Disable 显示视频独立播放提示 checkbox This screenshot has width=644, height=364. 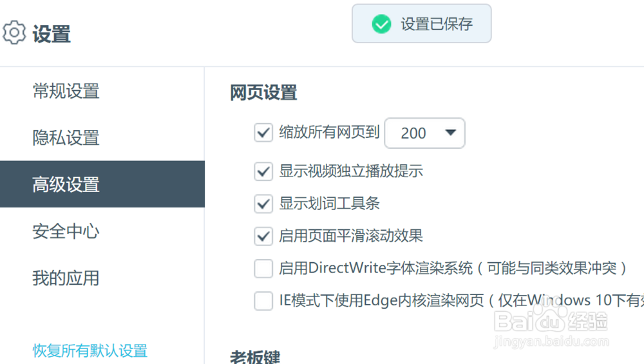(263, 171)
